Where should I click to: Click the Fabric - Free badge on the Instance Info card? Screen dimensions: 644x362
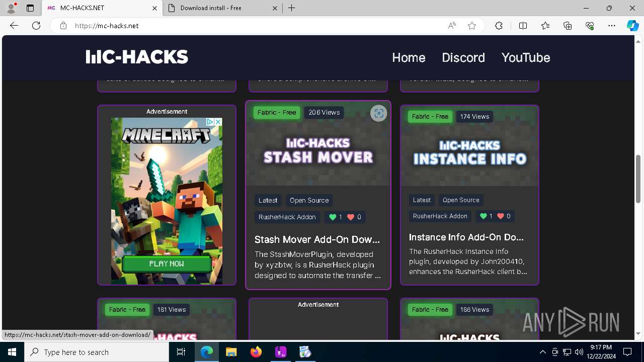pos(430,117)
